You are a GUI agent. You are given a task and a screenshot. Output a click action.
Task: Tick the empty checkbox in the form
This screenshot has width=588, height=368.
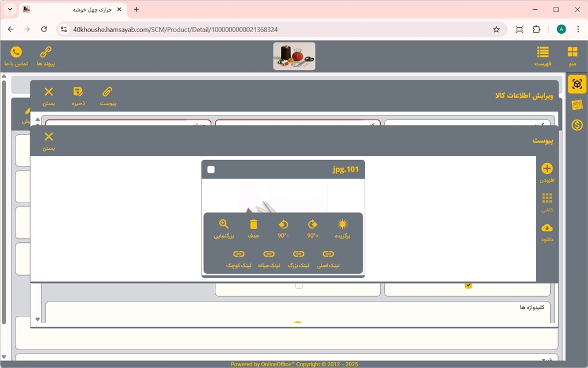(299, 285)
